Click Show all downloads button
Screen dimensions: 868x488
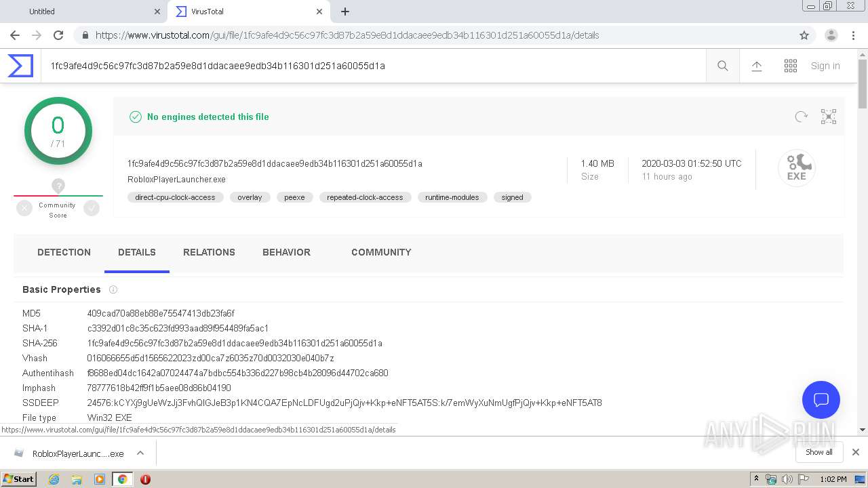[x=819, y=452]
